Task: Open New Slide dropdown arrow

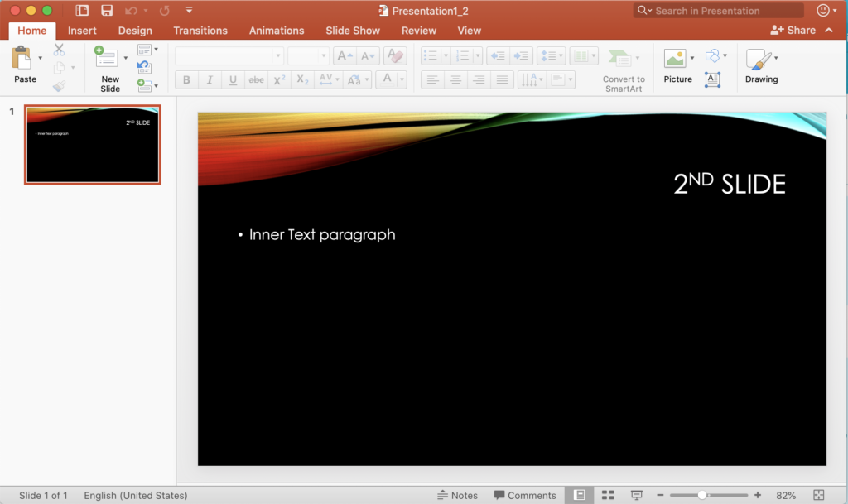Action: 126,58
